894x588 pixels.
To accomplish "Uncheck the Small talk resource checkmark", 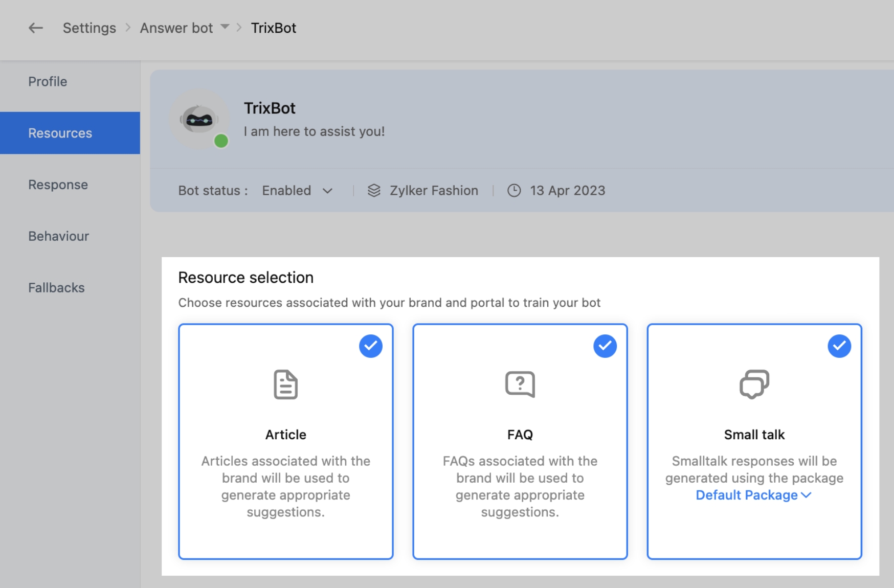I will click(x=839, y=346).
